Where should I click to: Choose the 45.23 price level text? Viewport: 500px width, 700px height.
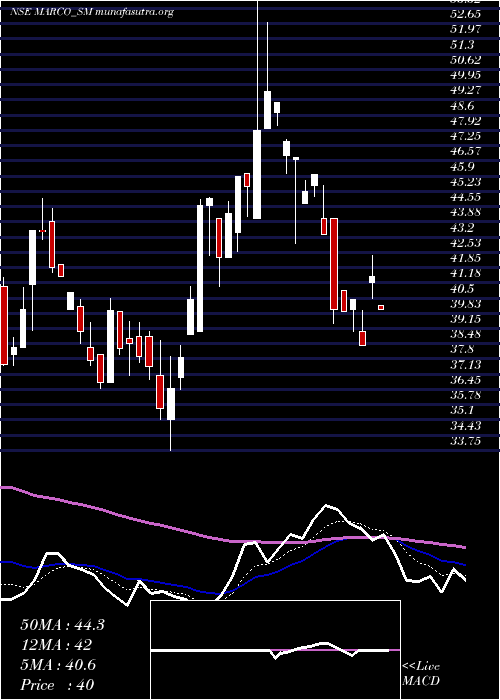(x=465, y=182)
